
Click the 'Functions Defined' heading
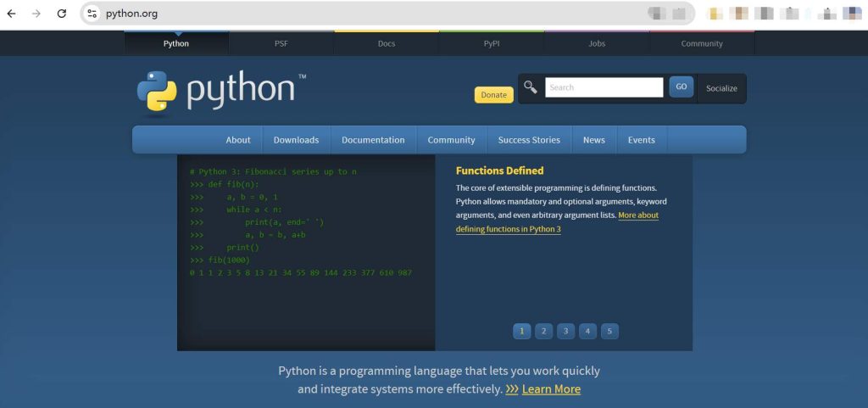(500, 170)
